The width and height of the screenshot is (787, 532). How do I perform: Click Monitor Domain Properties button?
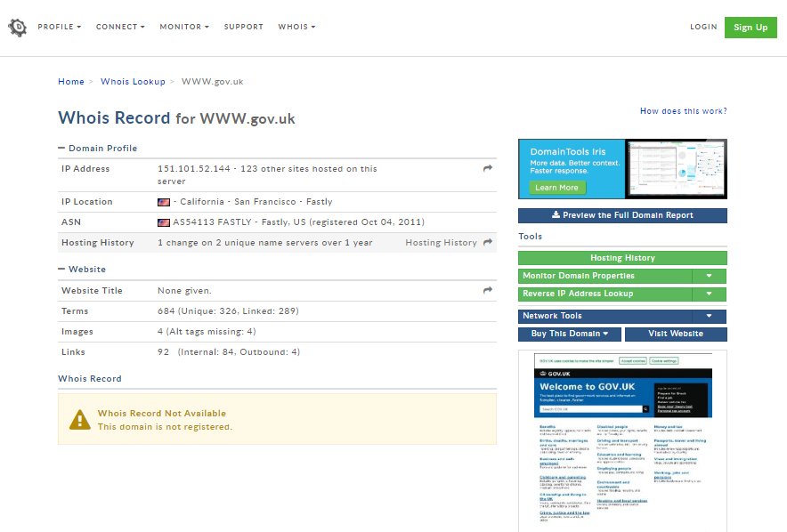pyautogui.click(x=604, y=276)
